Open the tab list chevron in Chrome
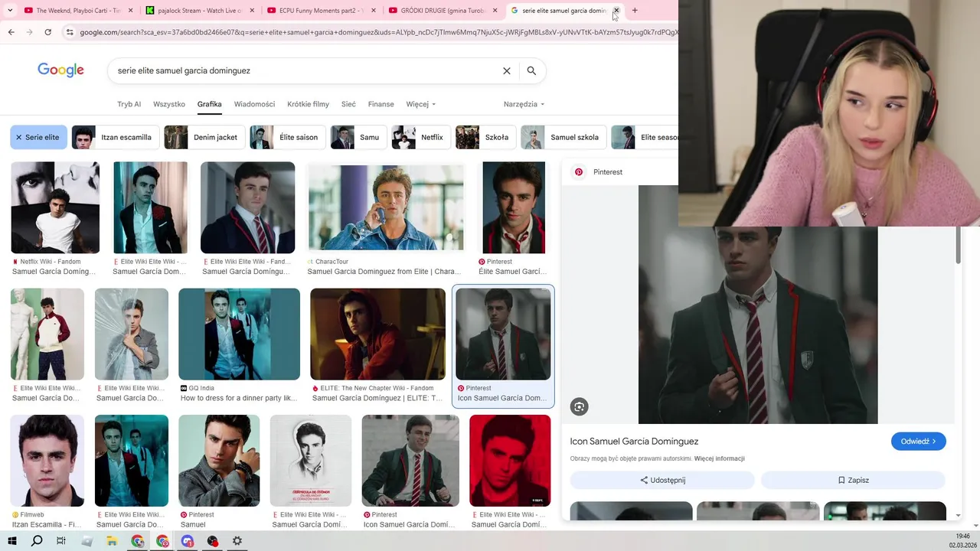This screenshot has height=551, width=980. tap(10, 11)
